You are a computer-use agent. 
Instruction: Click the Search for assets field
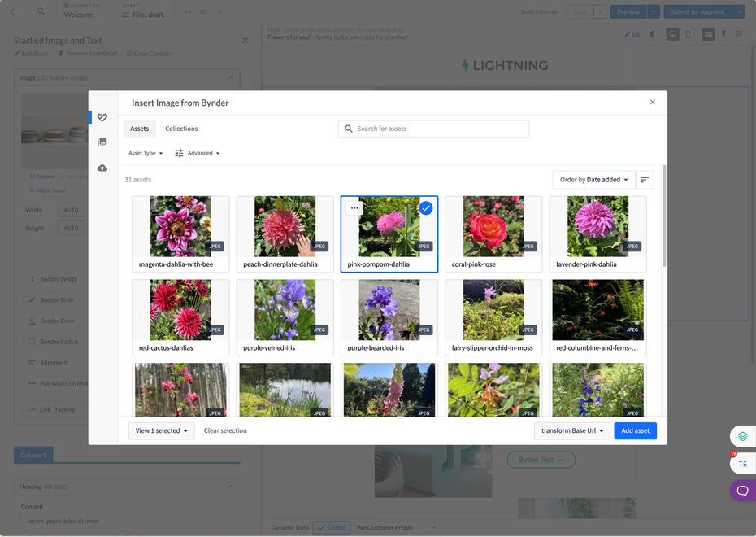point(433,129)
